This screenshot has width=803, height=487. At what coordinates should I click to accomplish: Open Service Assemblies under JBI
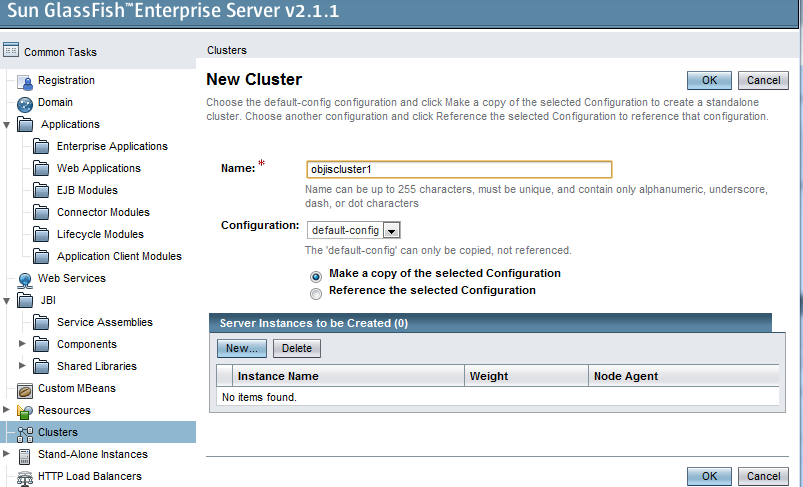(x=104, y=323)
